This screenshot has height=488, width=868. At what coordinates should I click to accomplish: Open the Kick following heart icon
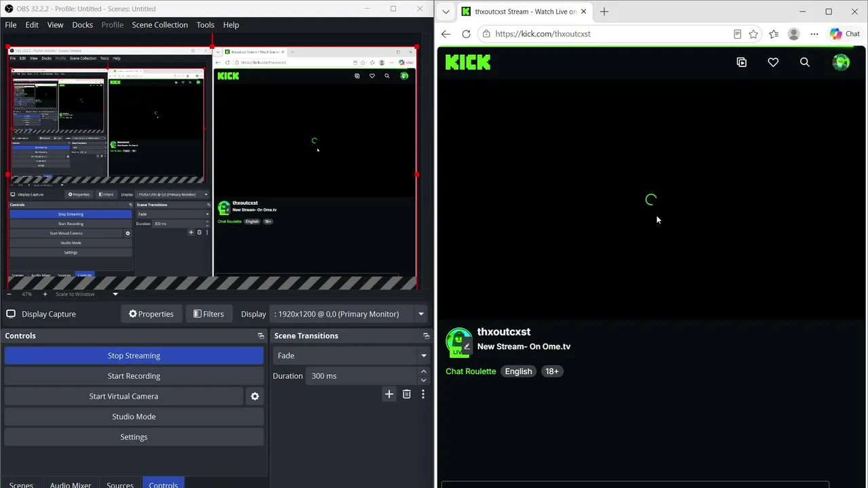pyautogui.click(x=773, y=62)
